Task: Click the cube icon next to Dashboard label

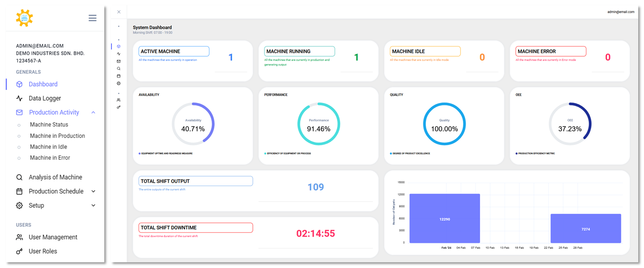Action: point(19,84)
